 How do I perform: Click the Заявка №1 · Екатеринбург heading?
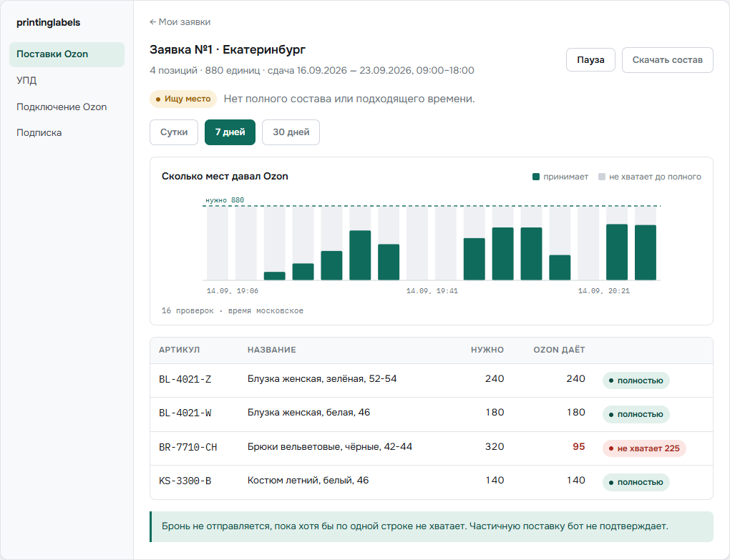228,50
